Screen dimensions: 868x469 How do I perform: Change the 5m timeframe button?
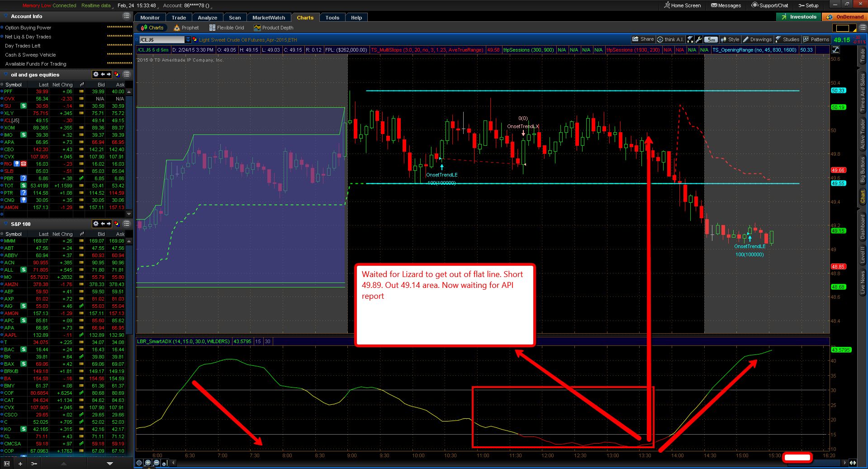click(711, 39)
